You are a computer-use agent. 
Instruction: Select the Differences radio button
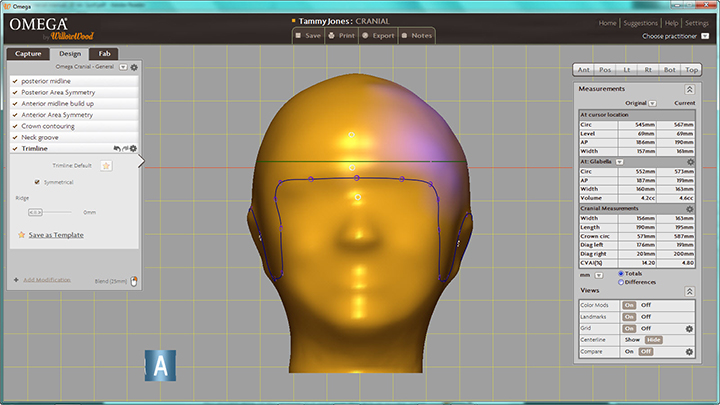[621, 282]
